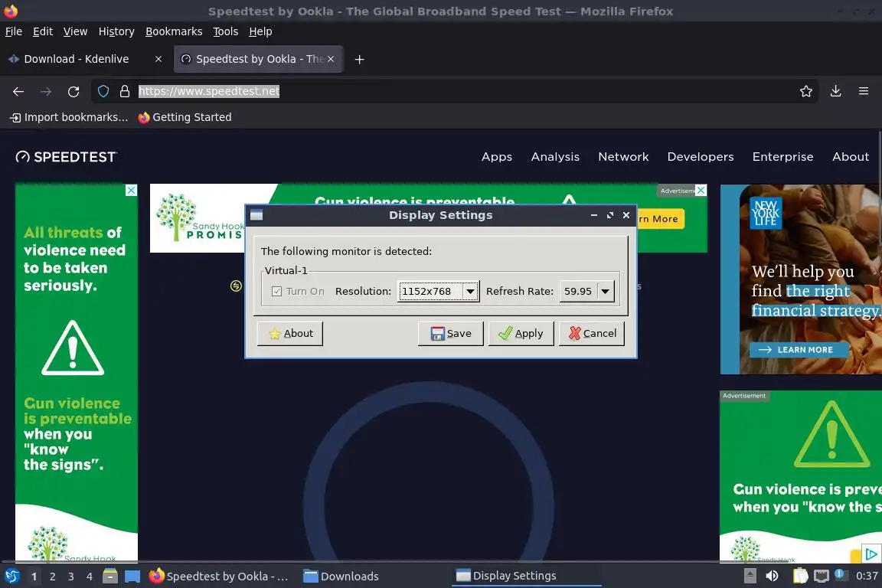Screen dimensions: 882x588
Task: Switch to workspace 3 in the taskbar
Action: [x=71, y=577]
